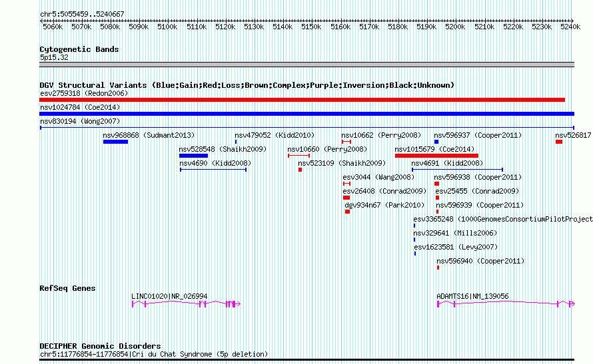The height and width of the screenshot is (364, 593).
Task: Open the nsv528548 (Shaikh2009) variant label
Action: click(x=223, y=149)
